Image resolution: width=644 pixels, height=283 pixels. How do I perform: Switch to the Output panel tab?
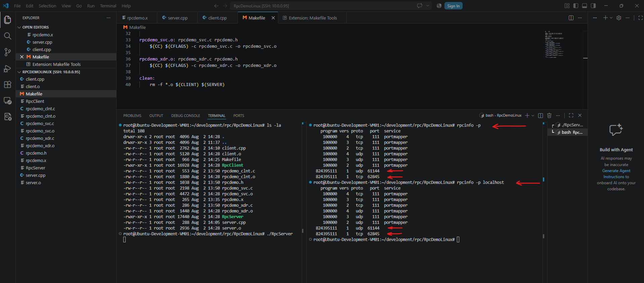[x=156, y=116]
